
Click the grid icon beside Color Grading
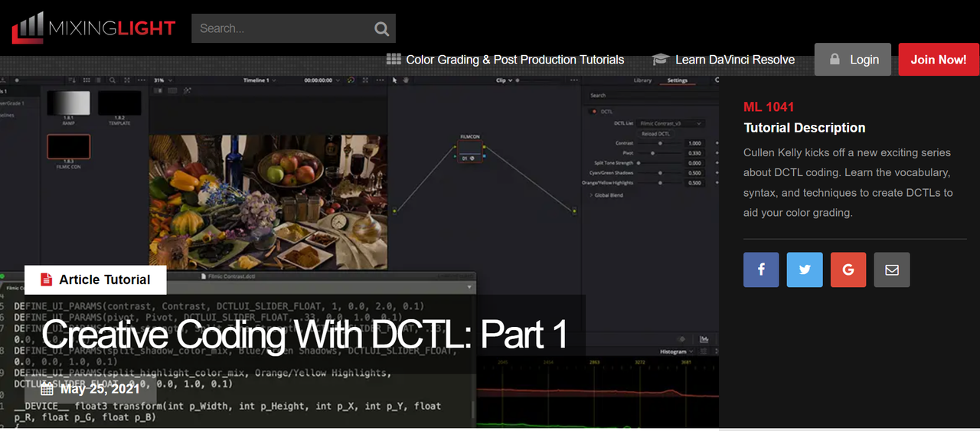pos(394,60)
